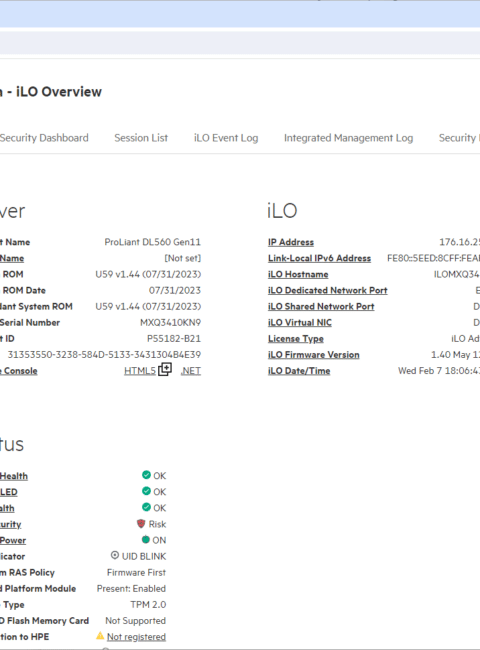The height and width of the screenshot is (650, 480).
Task: Select the ProLiant DL560 Gen11 text
Action: (153, 242)
